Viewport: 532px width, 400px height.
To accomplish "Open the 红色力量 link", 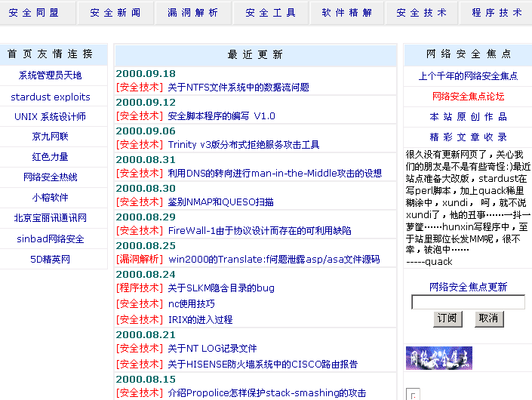I will pyautogui.click(x=51, y=157).
